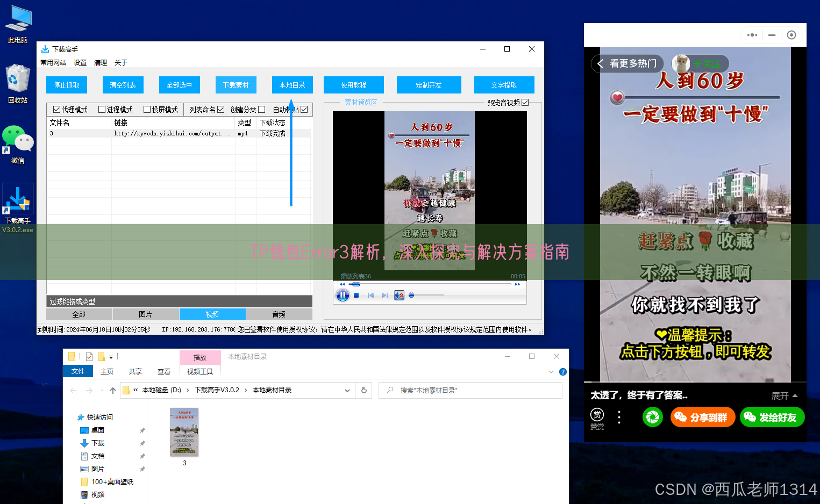Click the fast-forward double-arrow icon
Screen dimensions: 820x504
click(x=517, y=284)
